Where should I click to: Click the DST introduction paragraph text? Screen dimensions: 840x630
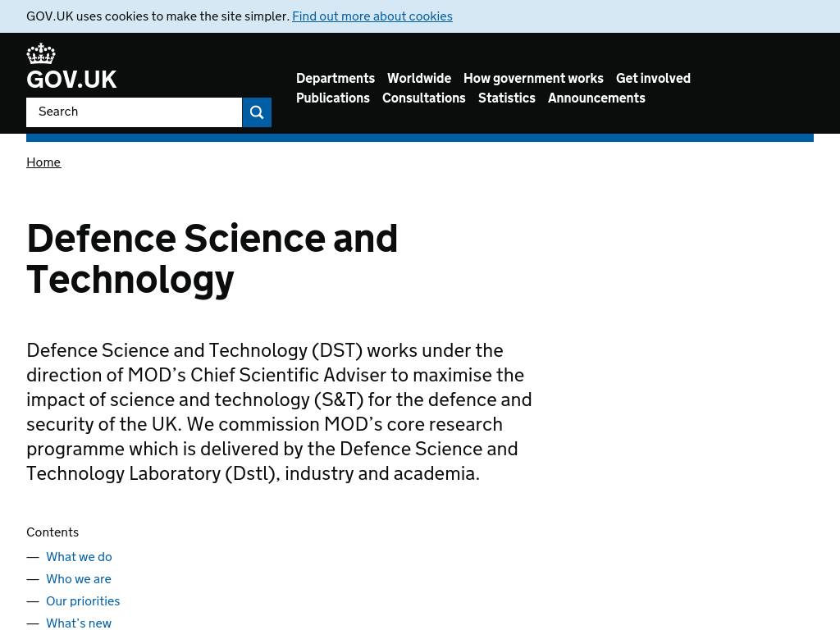coord(279,412)
